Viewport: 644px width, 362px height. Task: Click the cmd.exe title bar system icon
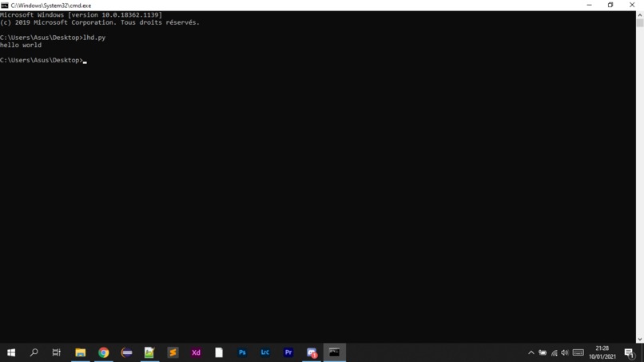click(5, 6)
